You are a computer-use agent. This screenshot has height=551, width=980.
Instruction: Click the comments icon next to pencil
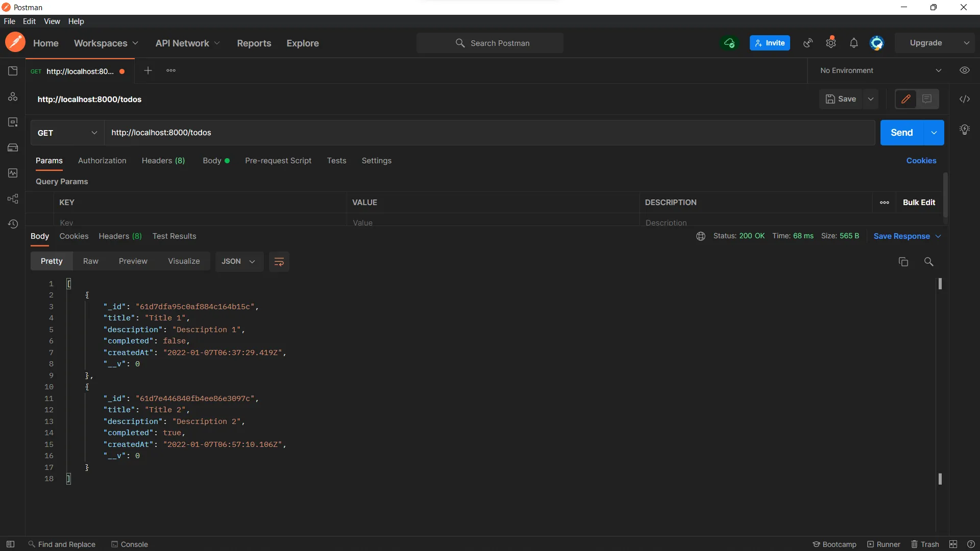click(x=927, y=99)
